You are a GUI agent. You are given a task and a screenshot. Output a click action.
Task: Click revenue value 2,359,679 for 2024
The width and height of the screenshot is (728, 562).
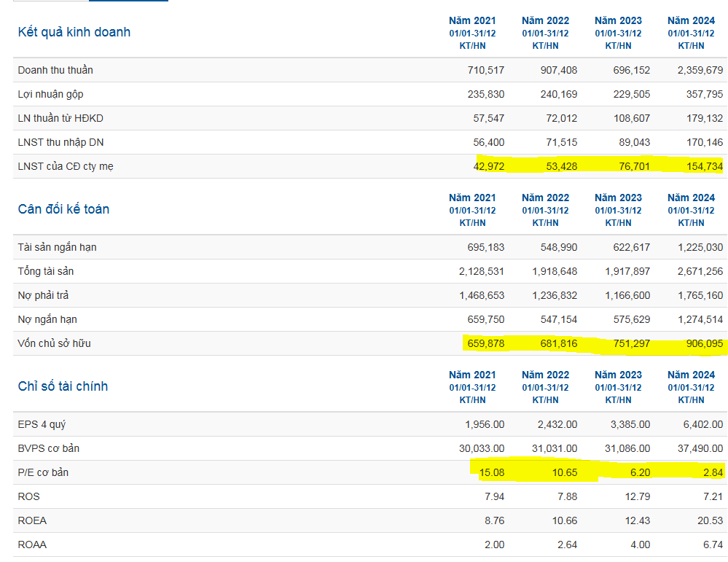700,70
